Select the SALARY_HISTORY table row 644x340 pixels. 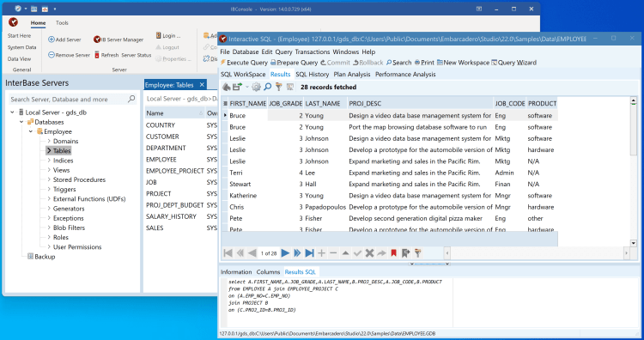[x=171, y=216]
